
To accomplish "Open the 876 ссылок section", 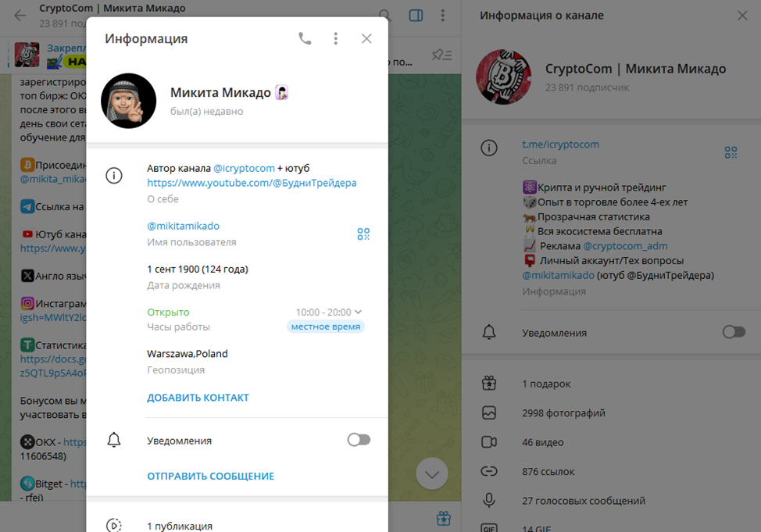I will (612, 471).
